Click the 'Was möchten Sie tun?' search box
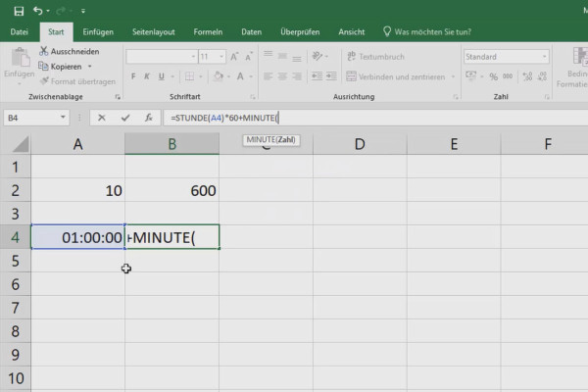The image size is (588, 392). pos(427,32)
